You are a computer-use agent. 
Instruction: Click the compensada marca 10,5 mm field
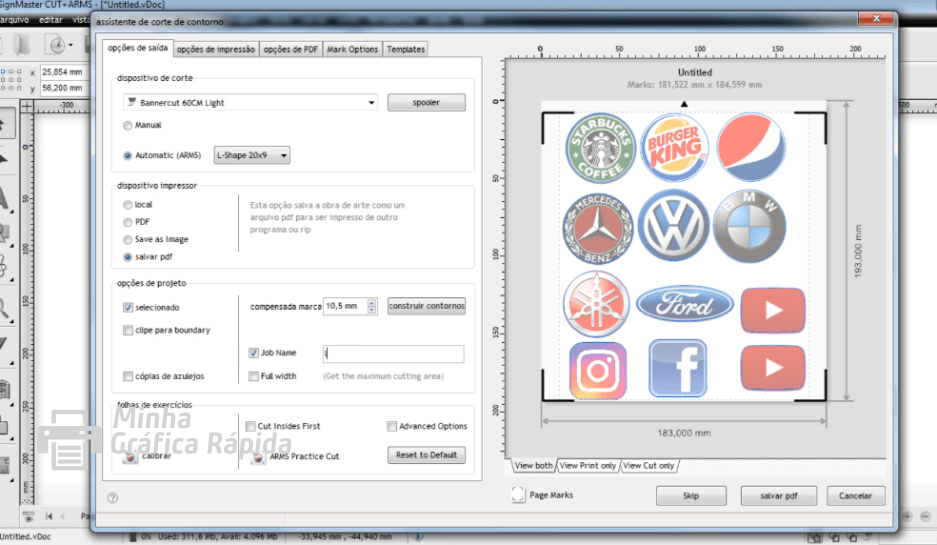point(345,306)
